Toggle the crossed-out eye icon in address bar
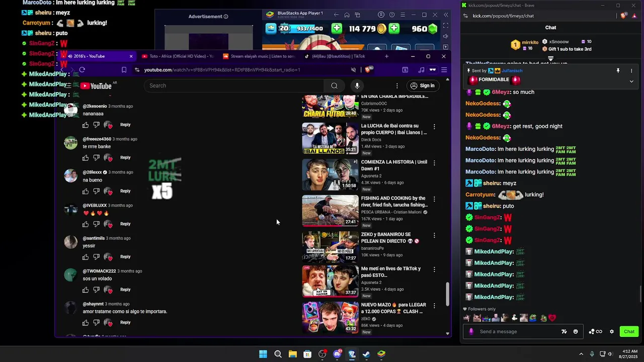 (x=353, y=70)
